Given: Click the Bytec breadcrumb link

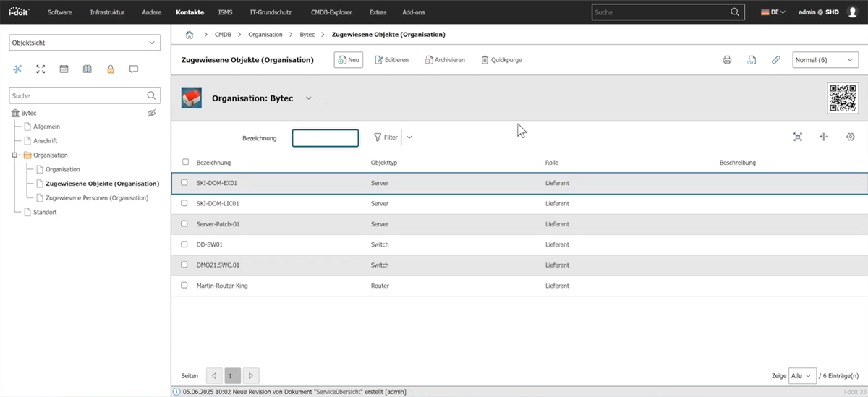Looking at the screenshot, I should point(307,35).
